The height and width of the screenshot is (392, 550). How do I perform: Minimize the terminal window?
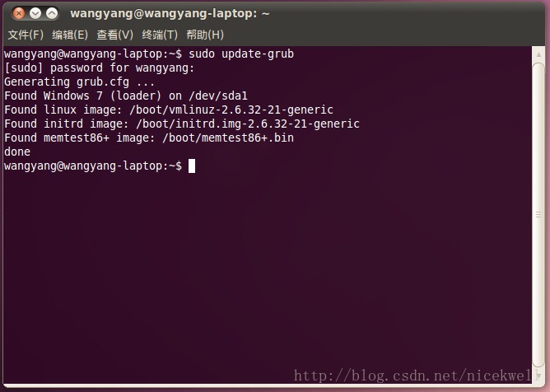(35, 13)
